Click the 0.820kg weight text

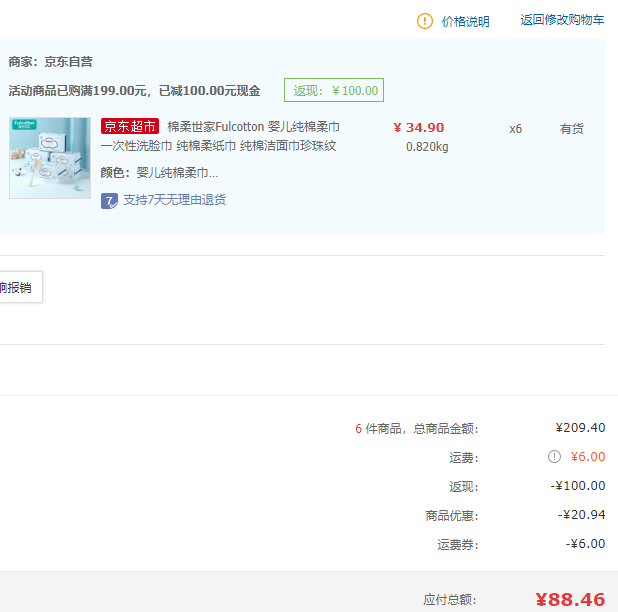click(x=427, y=147)
